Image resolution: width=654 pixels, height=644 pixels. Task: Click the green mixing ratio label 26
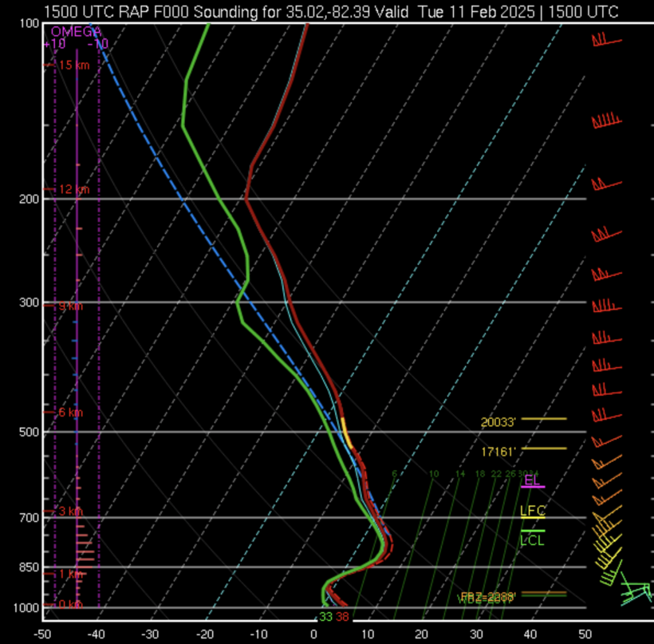pyautogui.click(x=510, y=474)
